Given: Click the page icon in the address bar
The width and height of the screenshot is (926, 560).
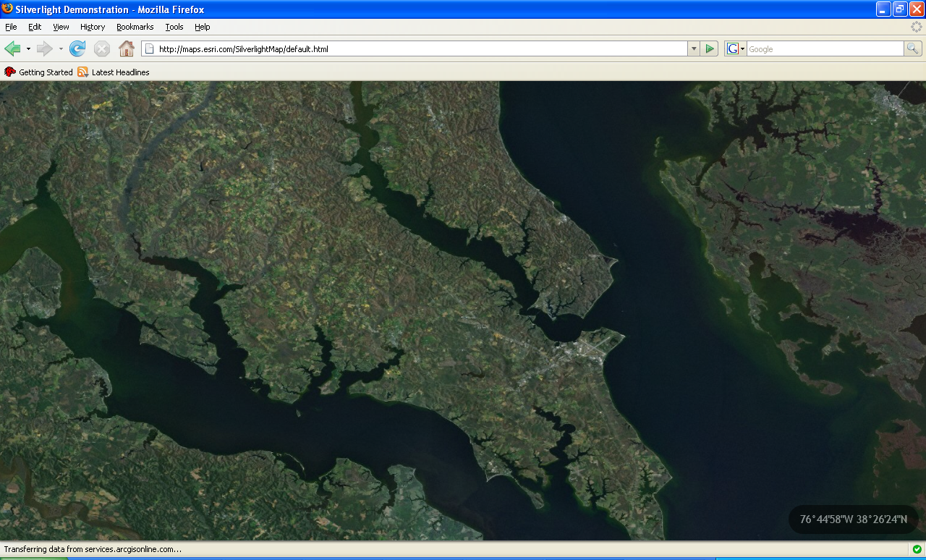Looking at the screenshot, I should 150,49.
